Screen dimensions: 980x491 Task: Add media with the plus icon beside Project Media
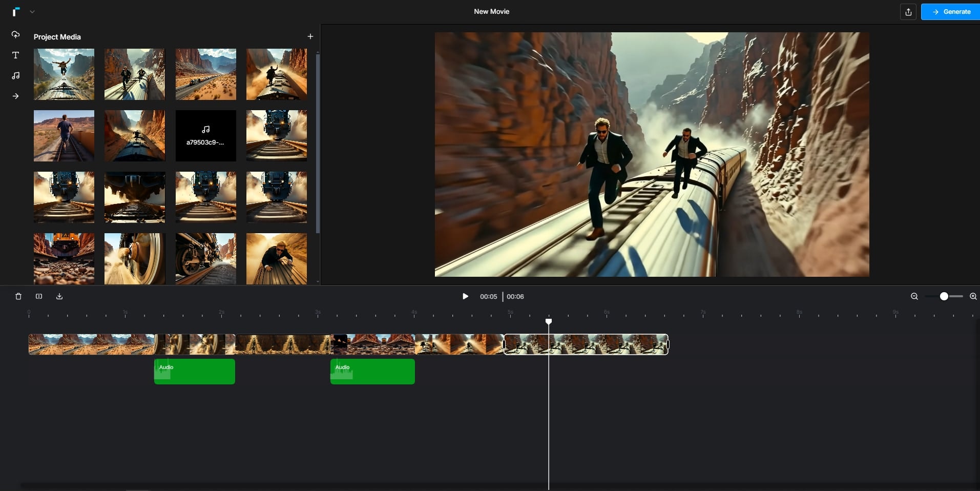pyautogui.click(x=310, y=36)
